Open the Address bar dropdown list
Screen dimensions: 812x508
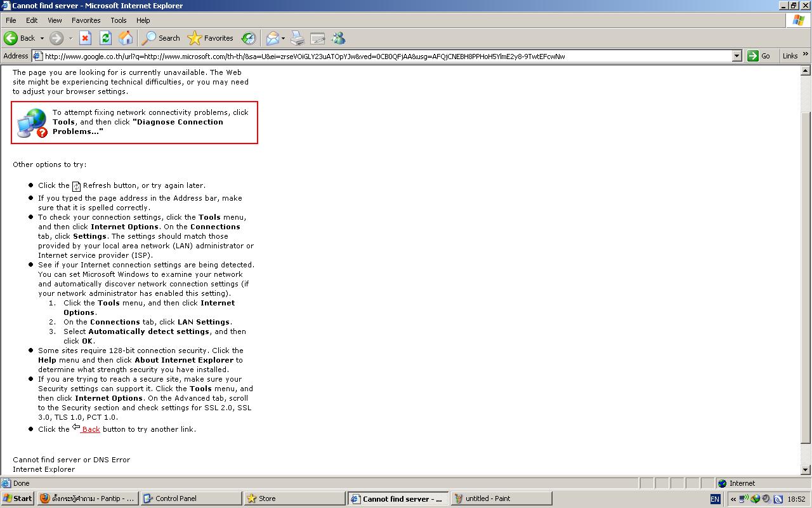coord(737,56)
